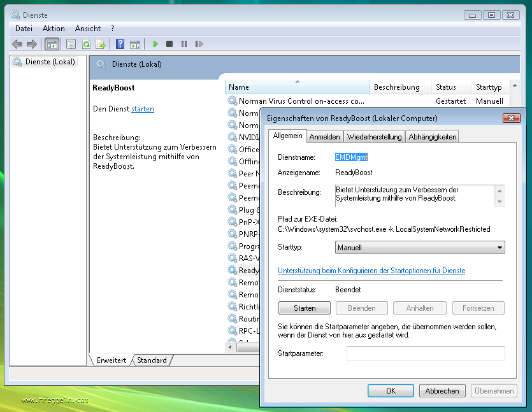
Task: Switch to Erweitert view tab
Action: coord(111,360)
